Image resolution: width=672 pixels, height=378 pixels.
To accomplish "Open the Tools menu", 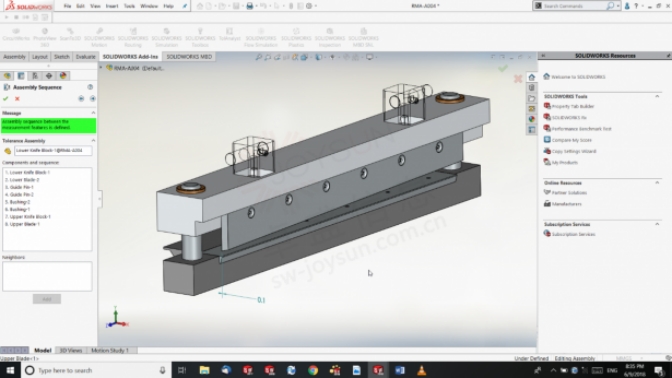I will tap(129, 6).
